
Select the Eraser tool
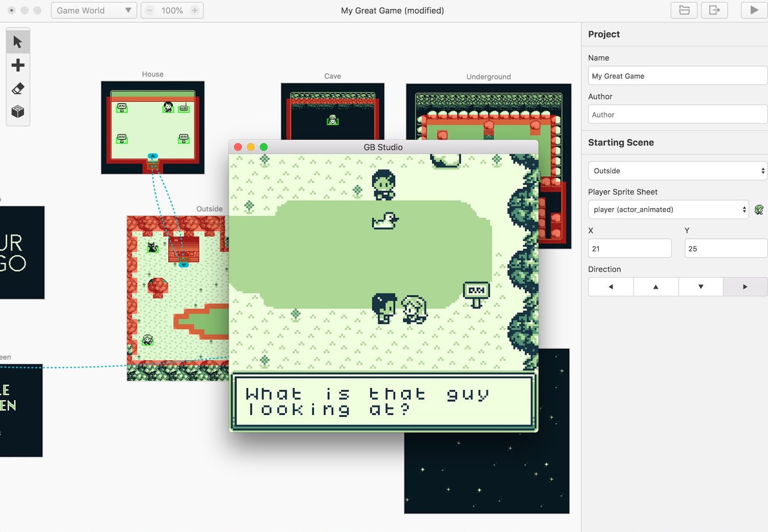pos(18,89)
